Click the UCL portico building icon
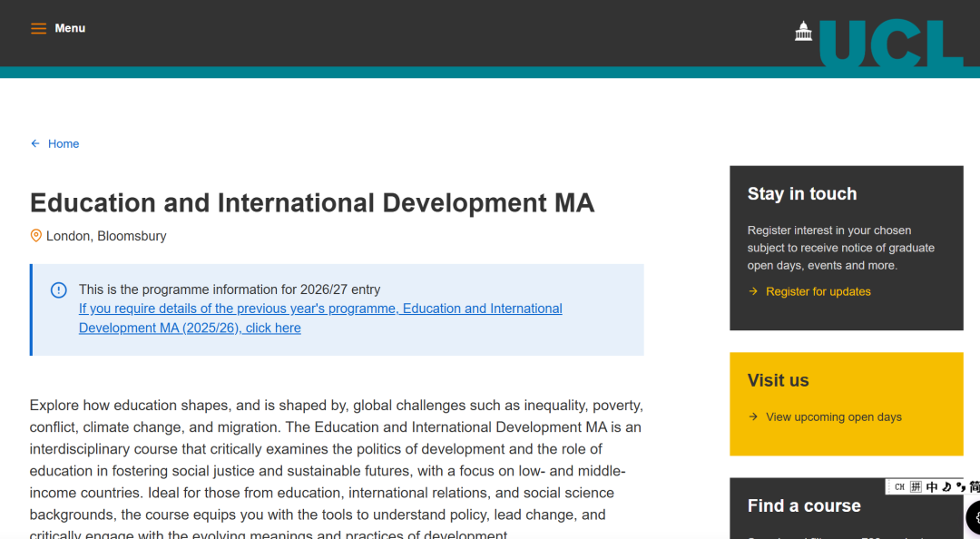The width and height of the screenshot is (980, 539). (803, 32)
